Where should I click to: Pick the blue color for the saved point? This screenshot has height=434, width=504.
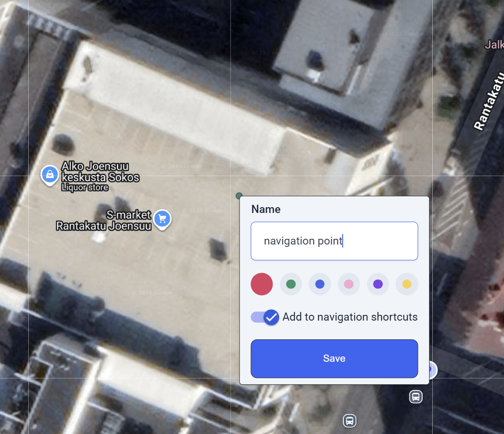(319, 284)
